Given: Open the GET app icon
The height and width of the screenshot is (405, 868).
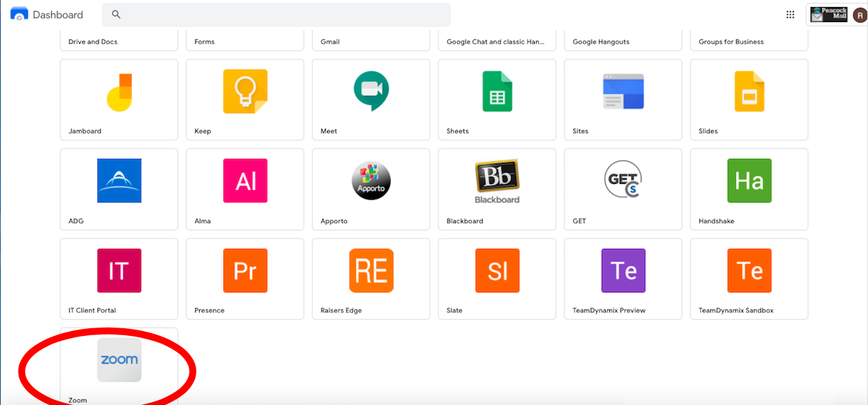Looking at the screenshot, I should [622, 180].
